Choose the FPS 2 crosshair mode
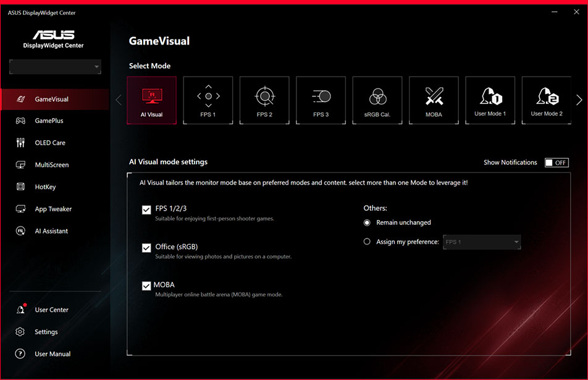 pyautogui.click(x=264, y=100)
